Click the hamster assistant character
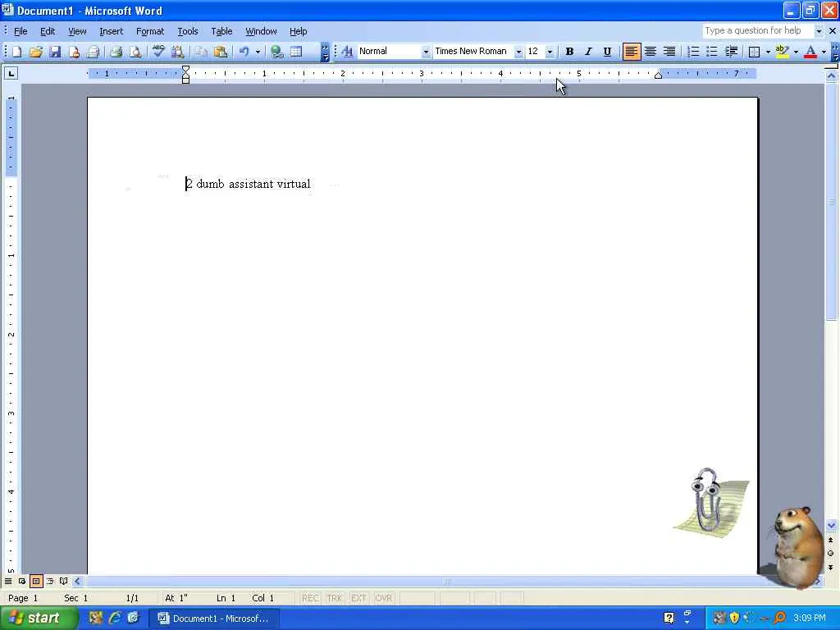840x630 pixels. pyautogui.click(x=797, y=546)
